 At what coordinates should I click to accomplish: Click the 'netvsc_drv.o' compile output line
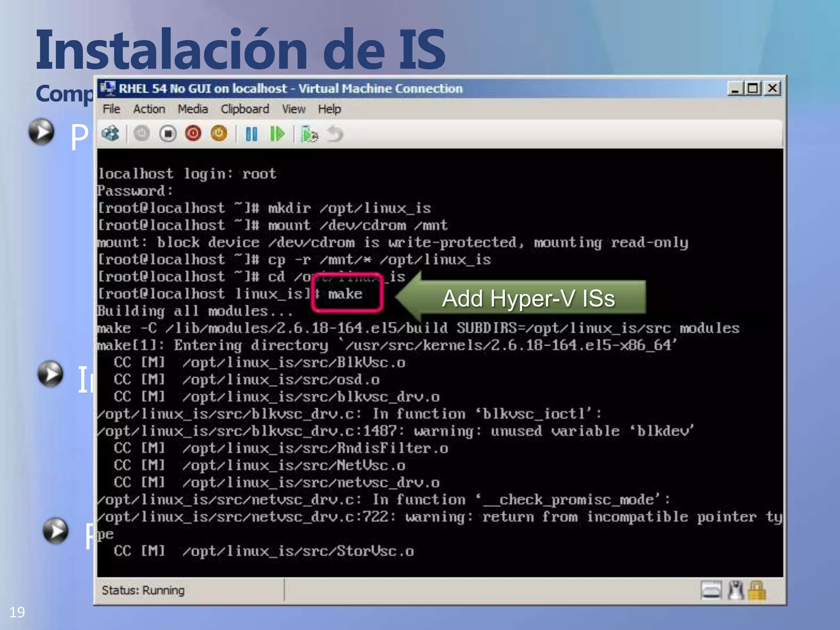pyautogui.click(x=276, y=483)
